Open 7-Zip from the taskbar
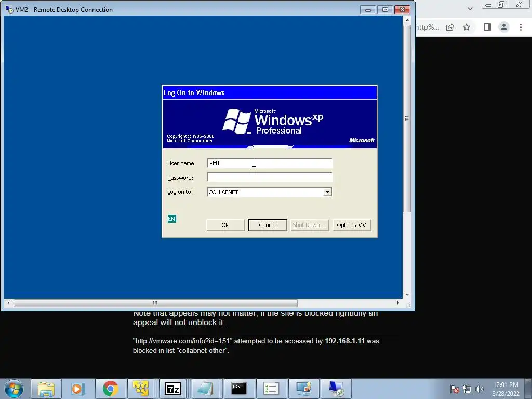The height and width of the screenshot is (399, 532). coord(172,389)
